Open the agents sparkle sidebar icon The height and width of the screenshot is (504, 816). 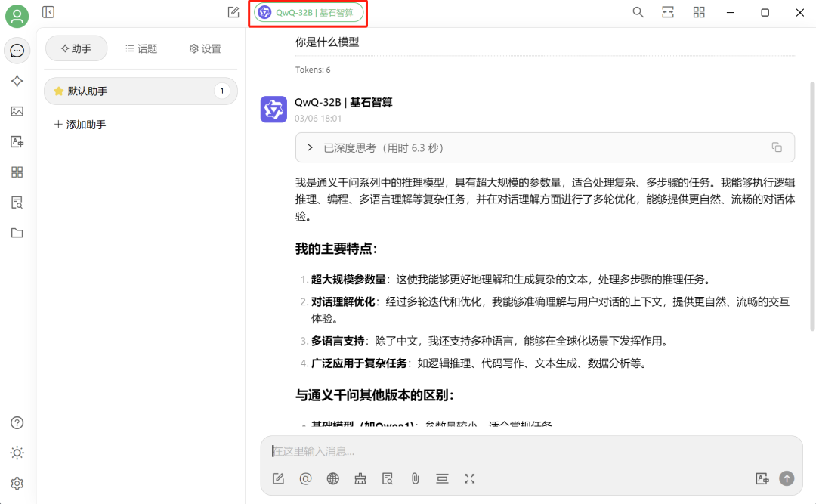tap(17, 81)
